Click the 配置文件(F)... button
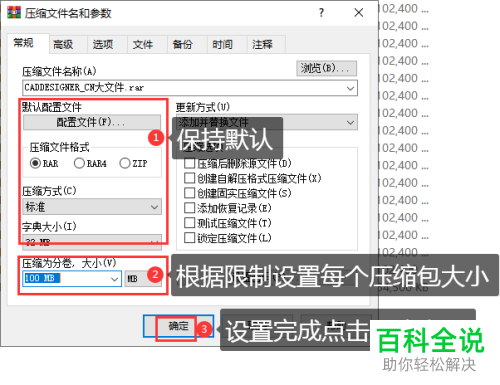This screenshot has height=385, width=500. (92, 122)
